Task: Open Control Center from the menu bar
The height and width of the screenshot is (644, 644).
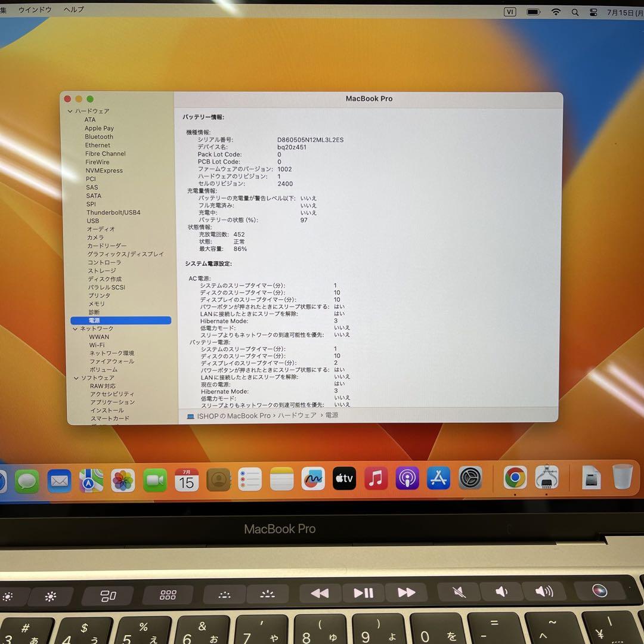Action: point(593,13)
